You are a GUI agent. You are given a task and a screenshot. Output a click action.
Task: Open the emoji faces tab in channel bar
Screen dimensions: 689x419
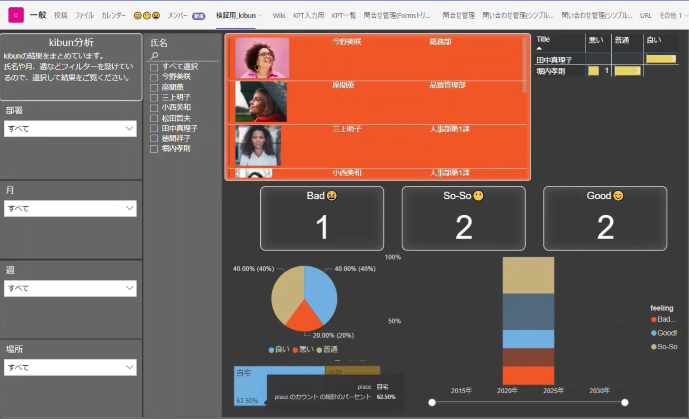[146, 16]
